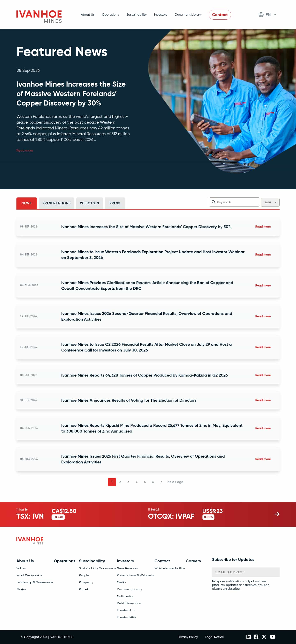
Task: Click Read more for the 29 Jul 2026 news item
Action: point(263,317)
